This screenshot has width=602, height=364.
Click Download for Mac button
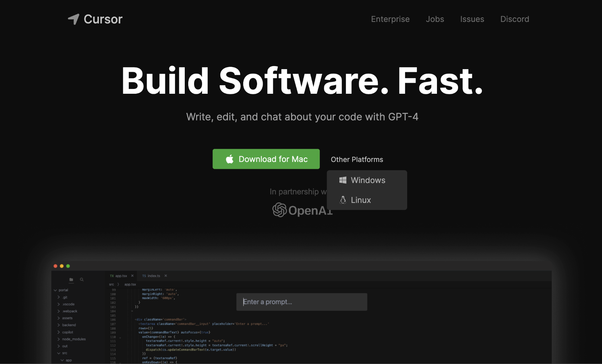[266, 159]
